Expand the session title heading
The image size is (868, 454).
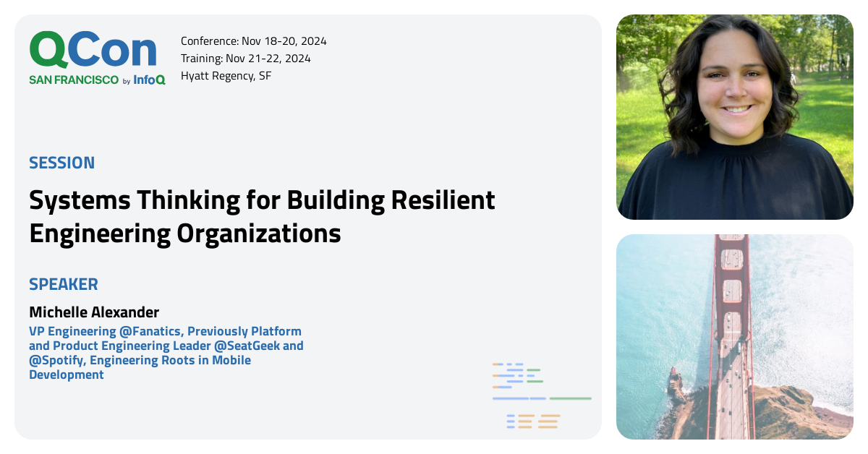(262, 217)
